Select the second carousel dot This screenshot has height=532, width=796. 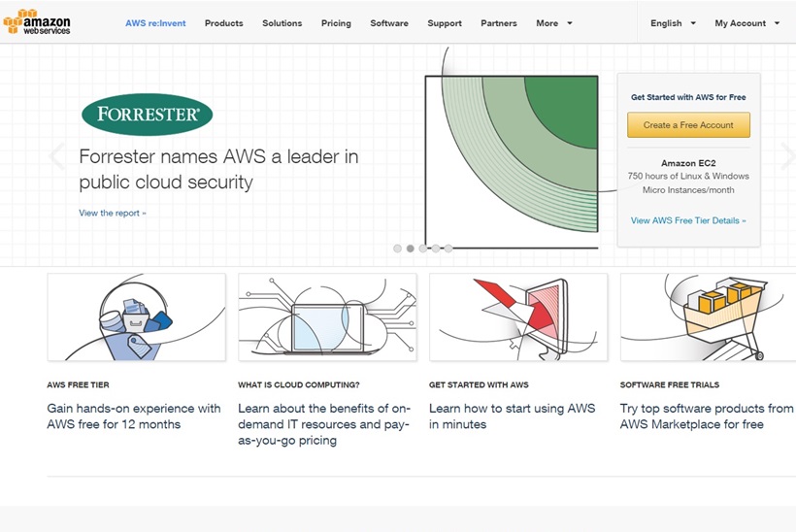coord(411,249)
